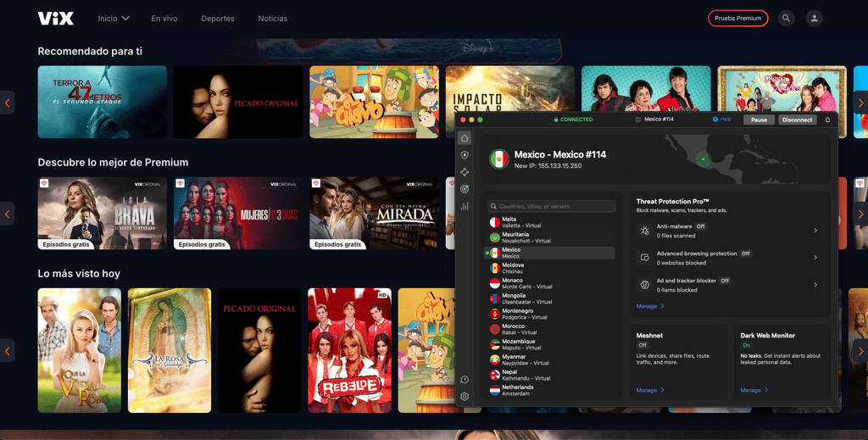Open VPN settings gear icon
This screenshot has height=440, width=868.
tap(465, 396)
